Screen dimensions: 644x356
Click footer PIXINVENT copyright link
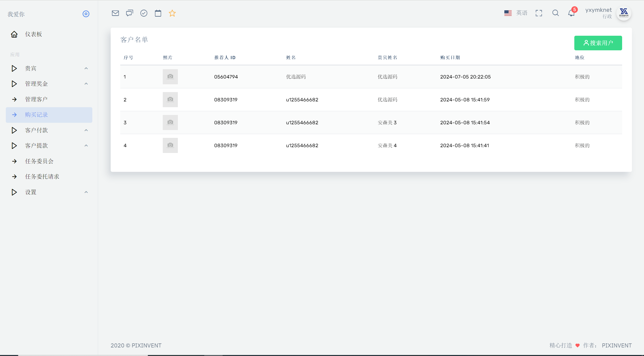pyautogui.click(x=147, y=345)
